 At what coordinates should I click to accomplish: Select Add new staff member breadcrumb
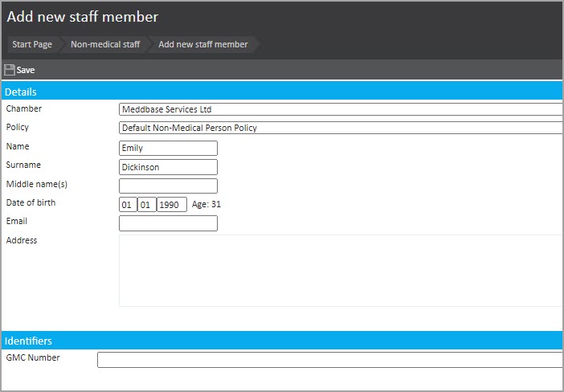tap(203, 44)
